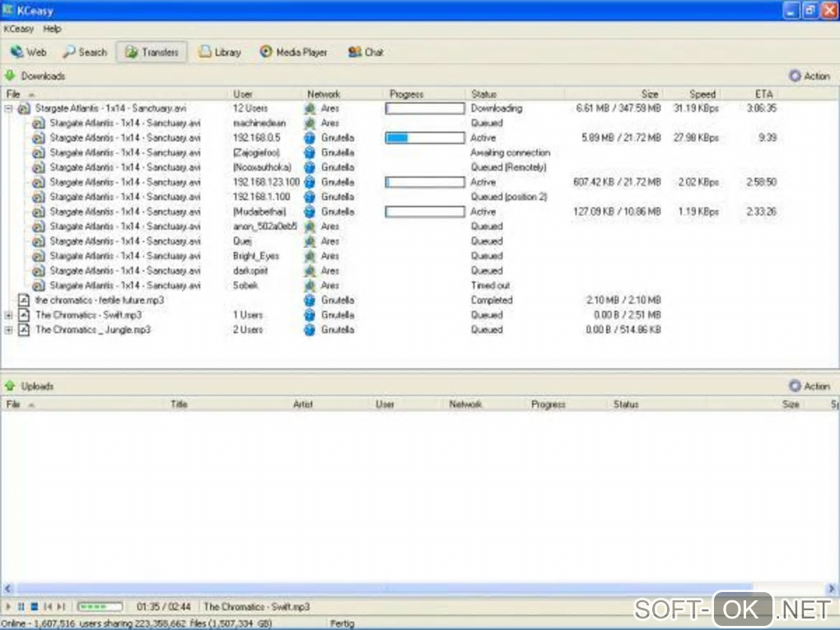
Task: Click the Gnutella icon on [Zajogiefoo] row
Action: coord(310,153)
